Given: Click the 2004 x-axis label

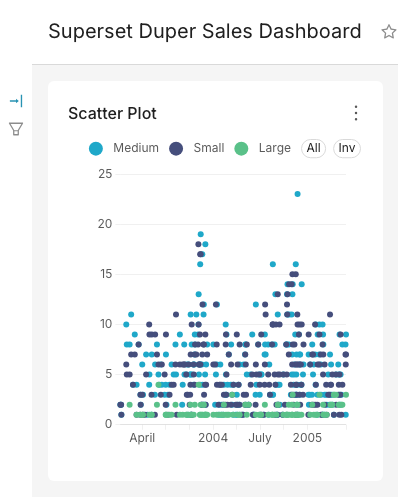Looking at the screenshot, I should pyautogui.click(x=213, y=437).
